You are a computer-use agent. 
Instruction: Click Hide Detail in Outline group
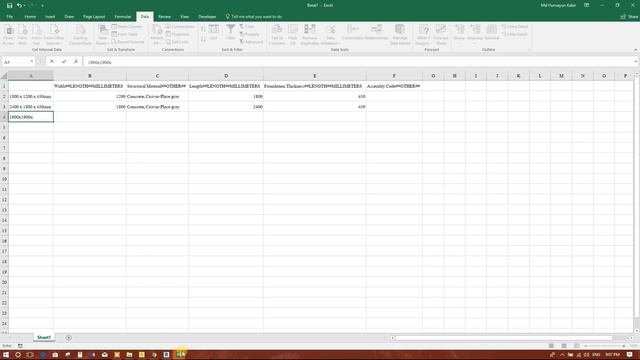click(x=514, y=34)
